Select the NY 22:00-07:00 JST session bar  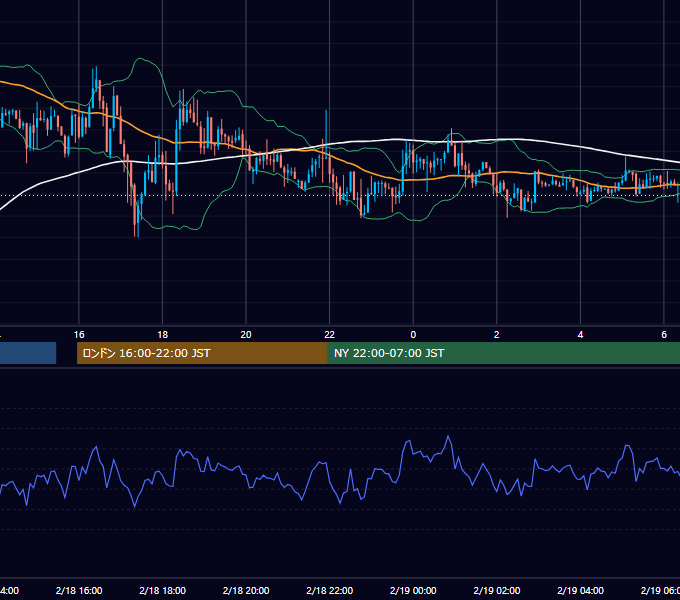coord(503,353)
